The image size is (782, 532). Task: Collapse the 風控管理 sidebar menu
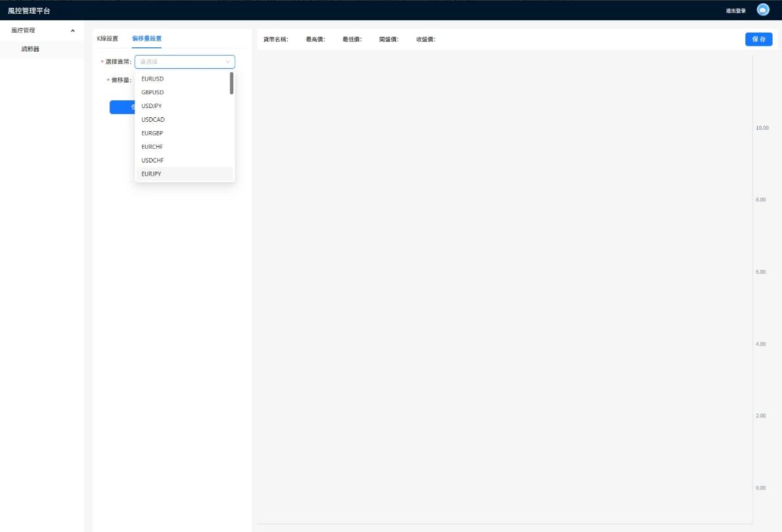pos(72,31)
